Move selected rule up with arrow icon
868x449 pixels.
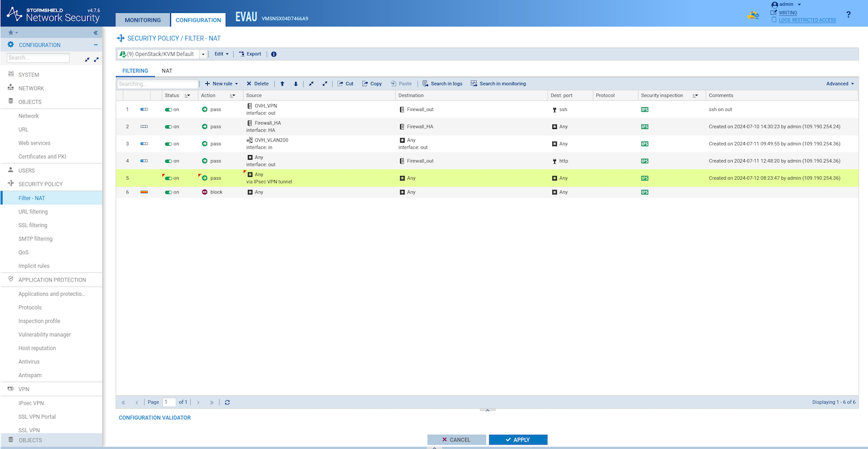(x=283, y=84)
